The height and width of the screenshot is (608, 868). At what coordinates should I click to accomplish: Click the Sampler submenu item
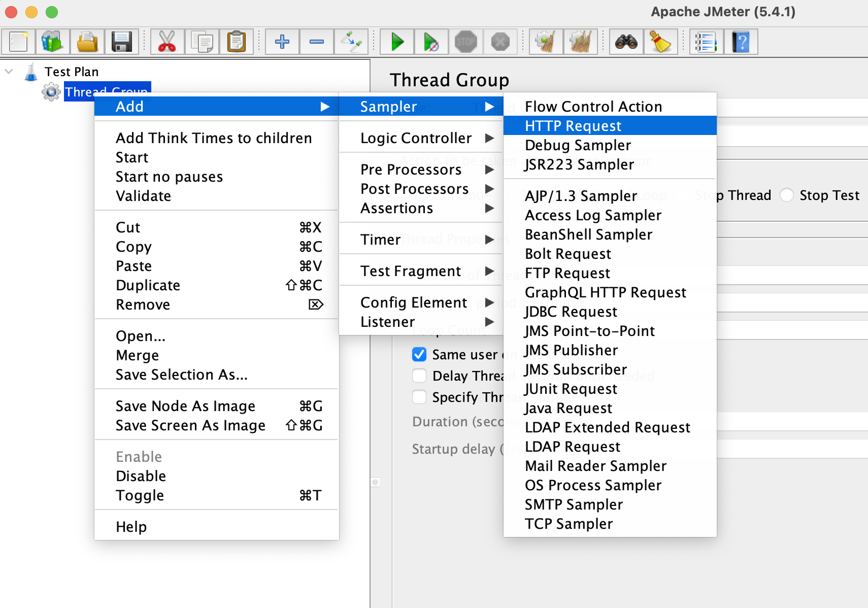click(421, 107)
